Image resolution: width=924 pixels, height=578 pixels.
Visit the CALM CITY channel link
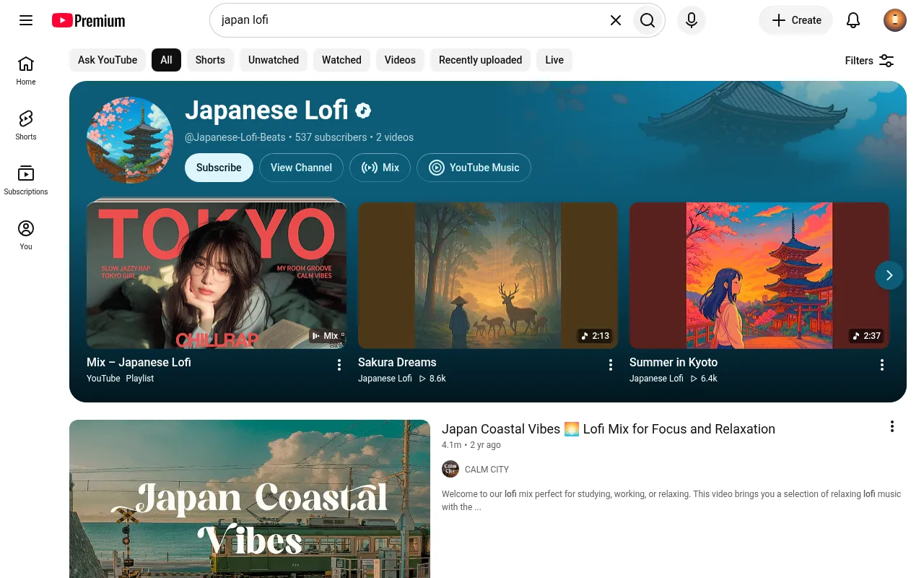[x=487, y=470]
